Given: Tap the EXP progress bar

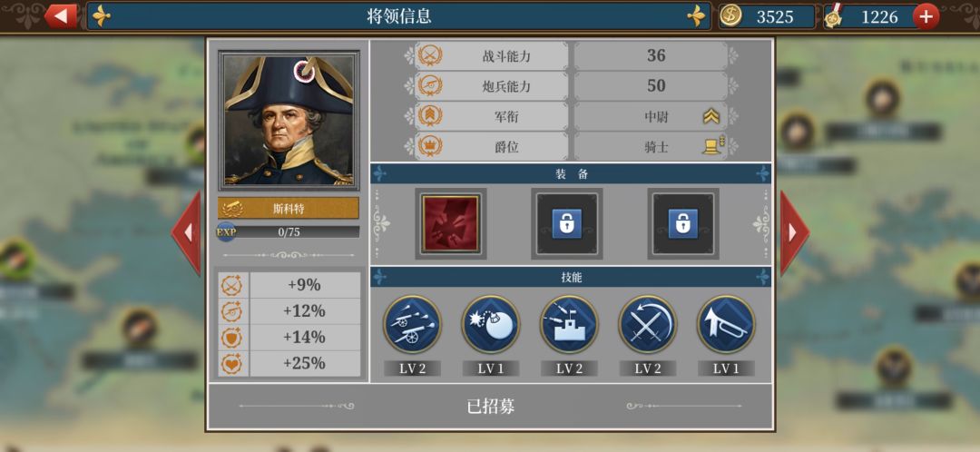Looking at the screenshot, I should (289, 232).
